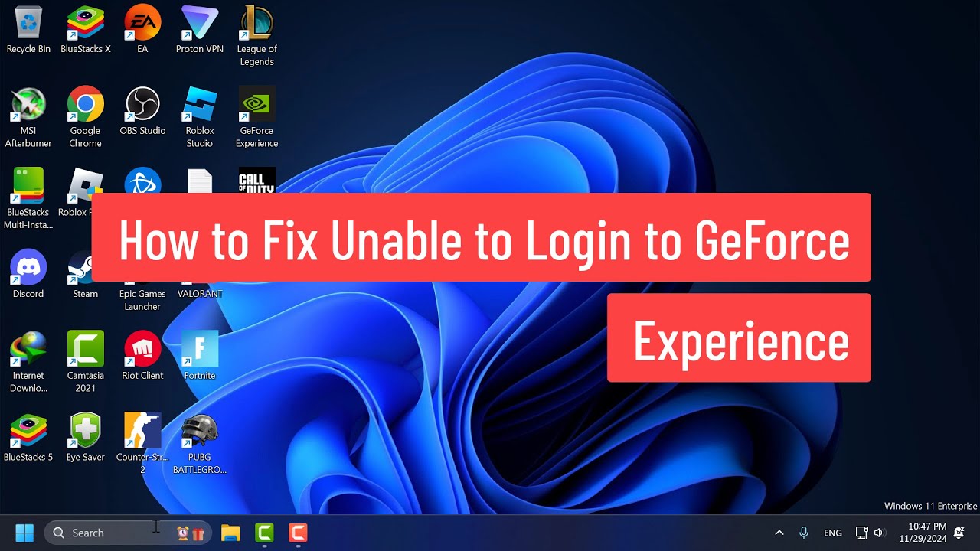Screen dimensions: 980x551
Task: Switch to the red Camtasia Recorder taskbar app
Action: click(298, 533)
